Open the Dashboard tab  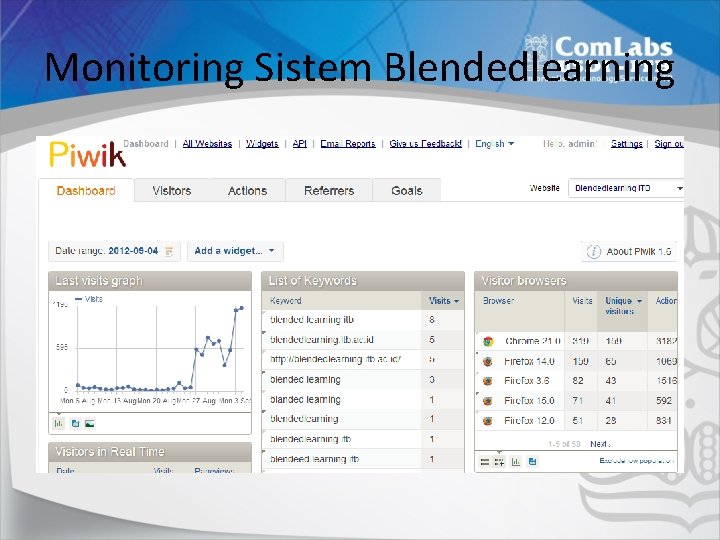[86, 191]
